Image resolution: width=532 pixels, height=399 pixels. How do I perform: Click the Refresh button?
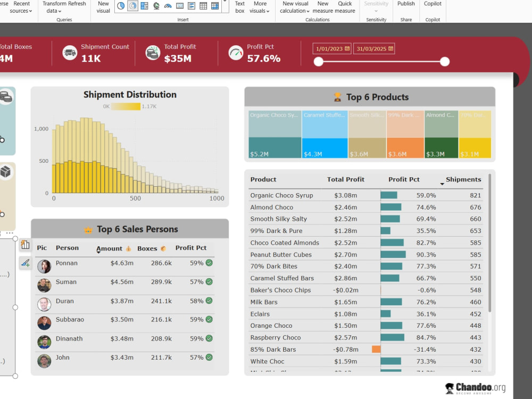[77, 3]
